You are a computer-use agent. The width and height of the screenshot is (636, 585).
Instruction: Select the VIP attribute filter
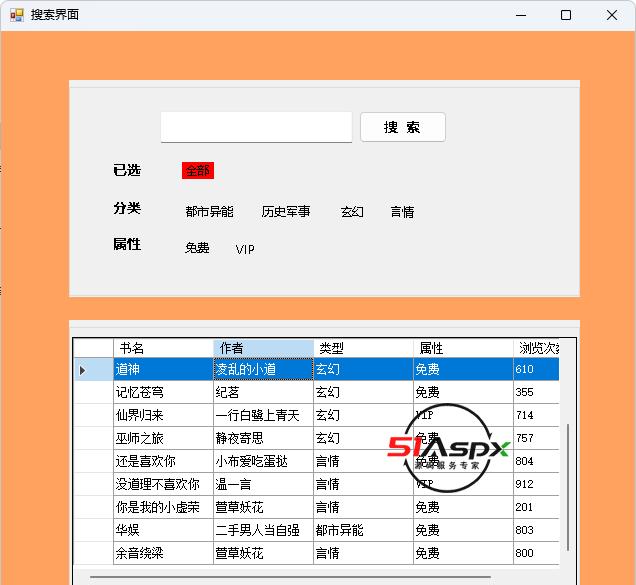[245, 249]
